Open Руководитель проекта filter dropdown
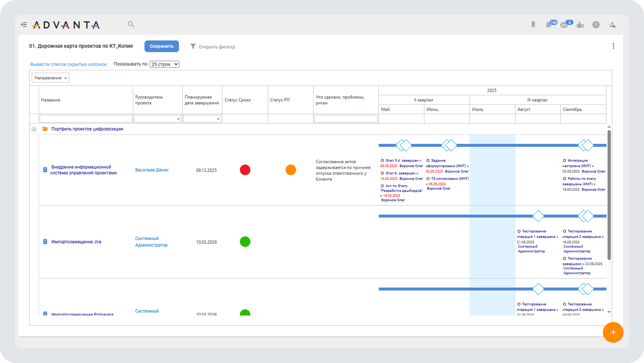Viewport: 644px width, 363px height. coord(178,119)
